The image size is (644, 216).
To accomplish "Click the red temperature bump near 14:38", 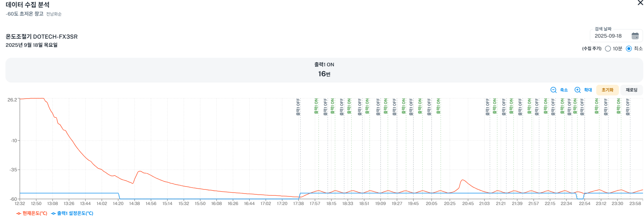I will coord(140,171).
